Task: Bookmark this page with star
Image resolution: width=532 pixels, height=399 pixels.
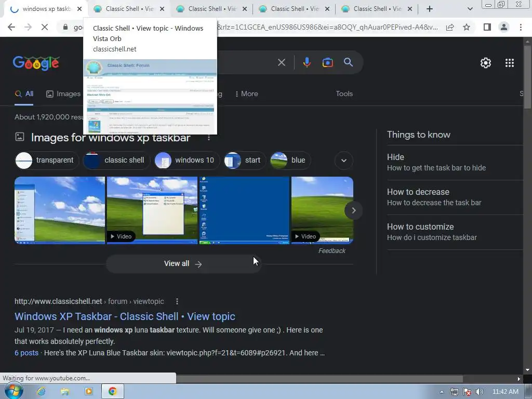Action: click(x=467, y=27)
